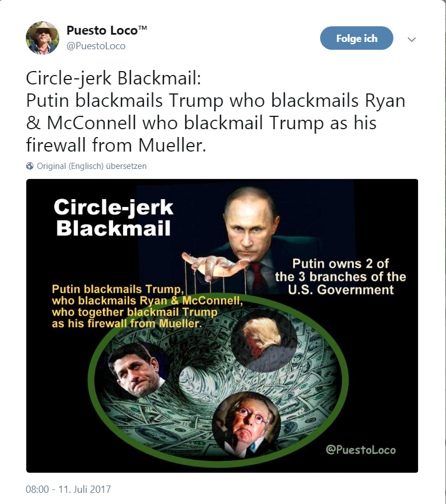Open the 08:00 - 11. Juli 2017 timestamp
The height and width of the screenshot is (504, 446).
(x=68, y=489)
